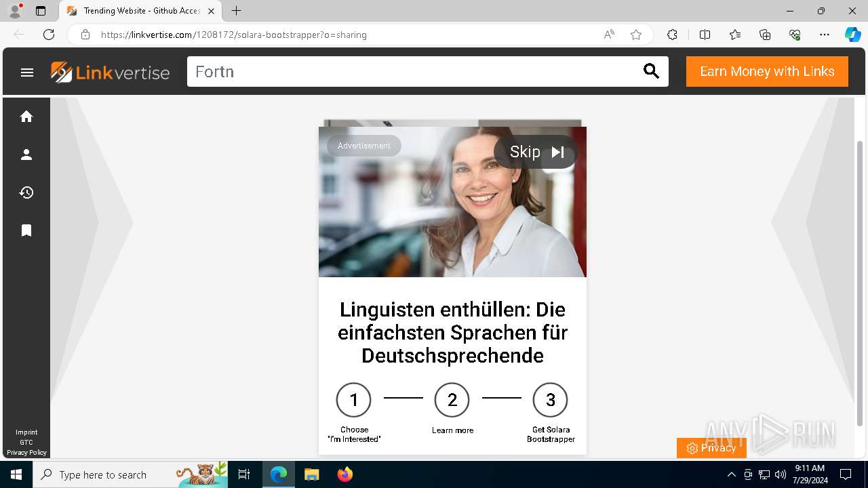Screen dimensions: 868x488
Task: Open Browser essentials
Action: tap(795, 35)
